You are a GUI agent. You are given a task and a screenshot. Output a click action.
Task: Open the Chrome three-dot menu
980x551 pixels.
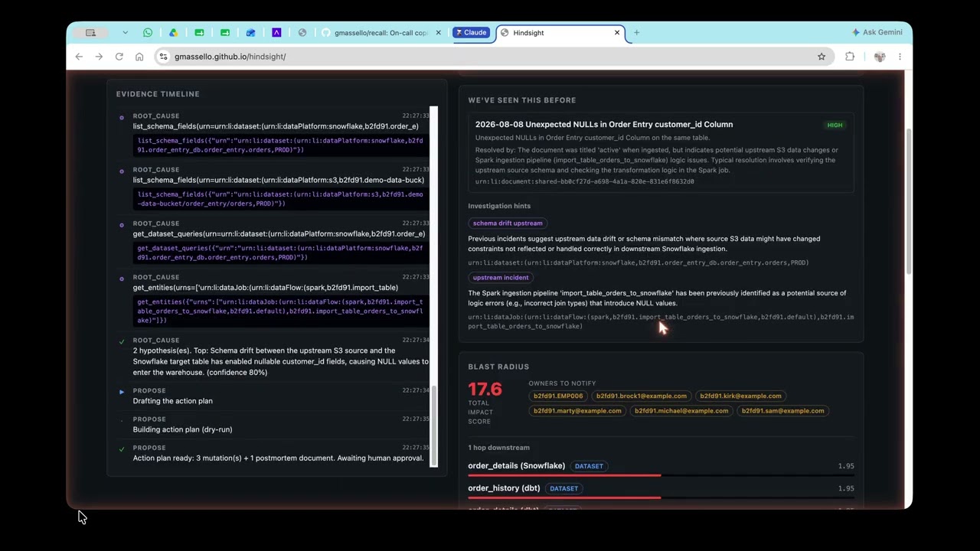(x=900, y=57)
